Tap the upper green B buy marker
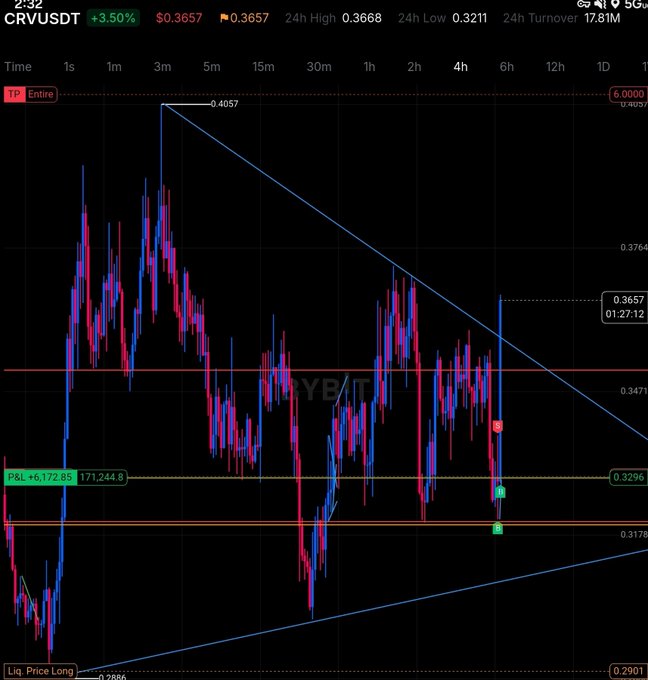The image size is (648, 680). click(500, 491)
